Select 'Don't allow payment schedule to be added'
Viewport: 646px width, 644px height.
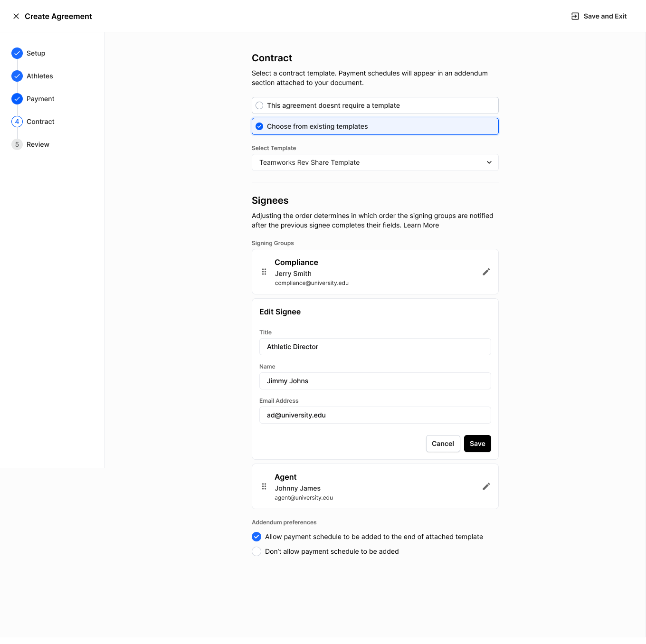click(256, 551)
